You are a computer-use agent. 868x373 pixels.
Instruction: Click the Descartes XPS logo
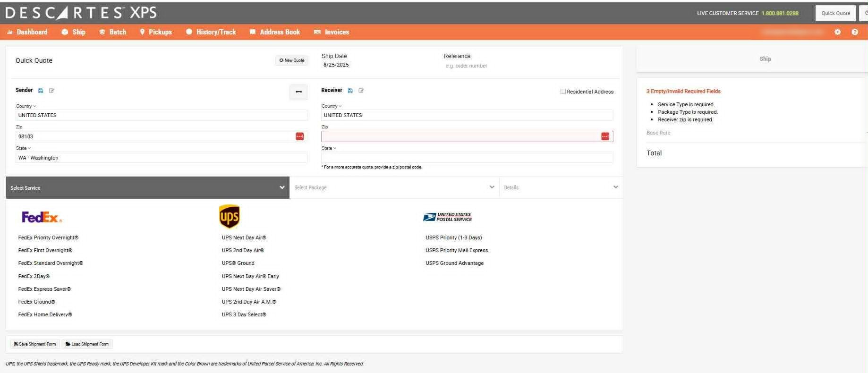[81, 13]
